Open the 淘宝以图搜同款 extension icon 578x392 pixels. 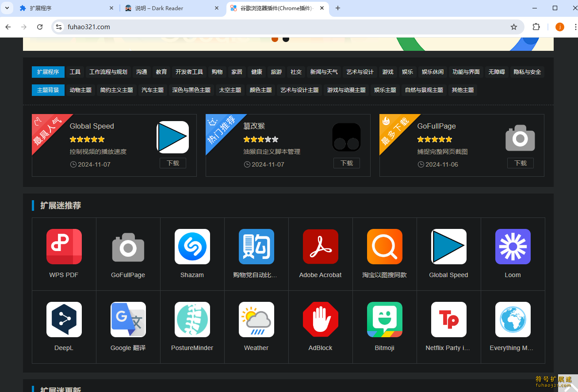click(385, 247)
